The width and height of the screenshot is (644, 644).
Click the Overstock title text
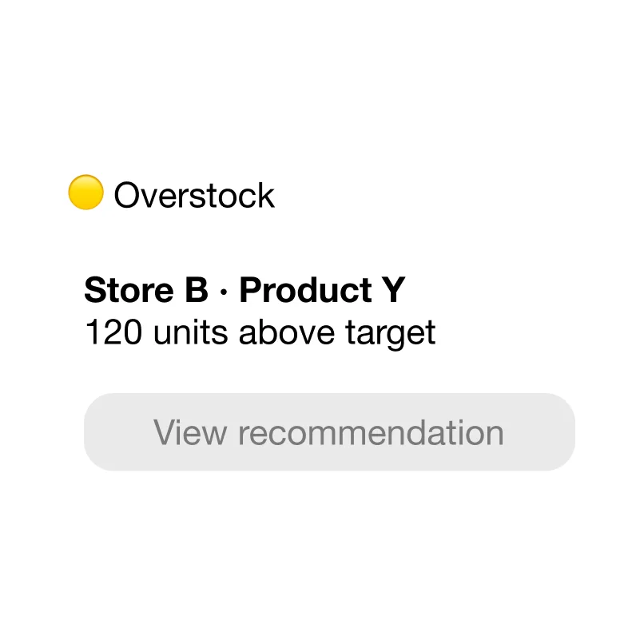[x=194, y=195]
